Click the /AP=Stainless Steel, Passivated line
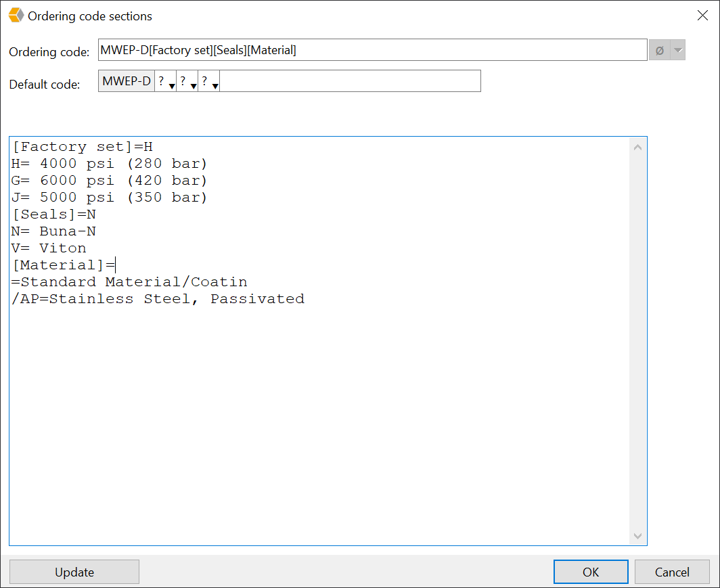Viewport: 720px width, 588px height. pos(158,298)
